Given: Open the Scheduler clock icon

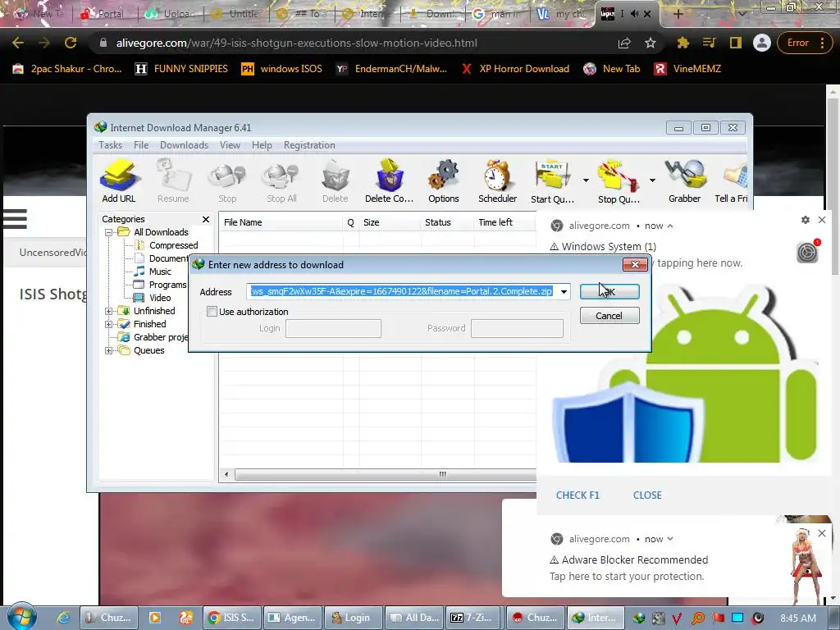Looking at the screenshot, I should [497, 180].
